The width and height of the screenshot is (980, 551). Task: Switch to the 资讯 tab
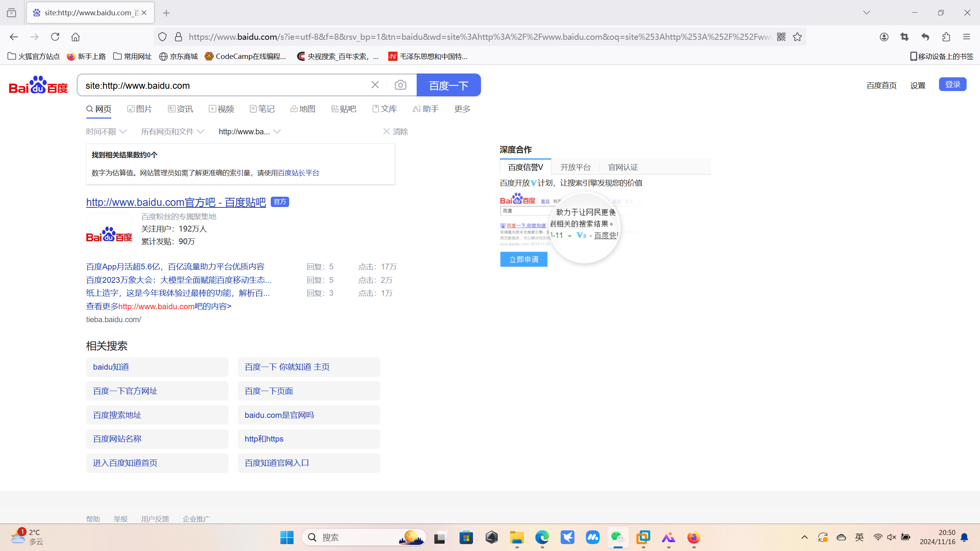click(x=180, y=109)
